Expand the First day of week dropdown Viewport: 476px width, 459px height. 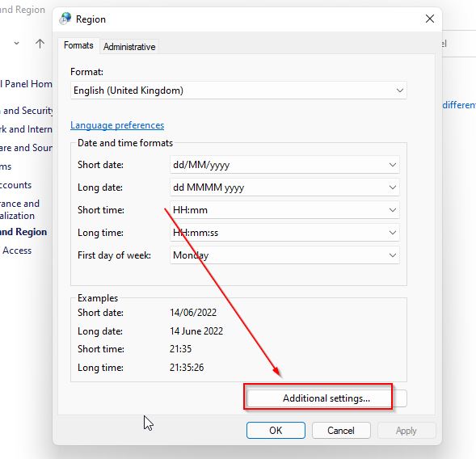[284, 255]
